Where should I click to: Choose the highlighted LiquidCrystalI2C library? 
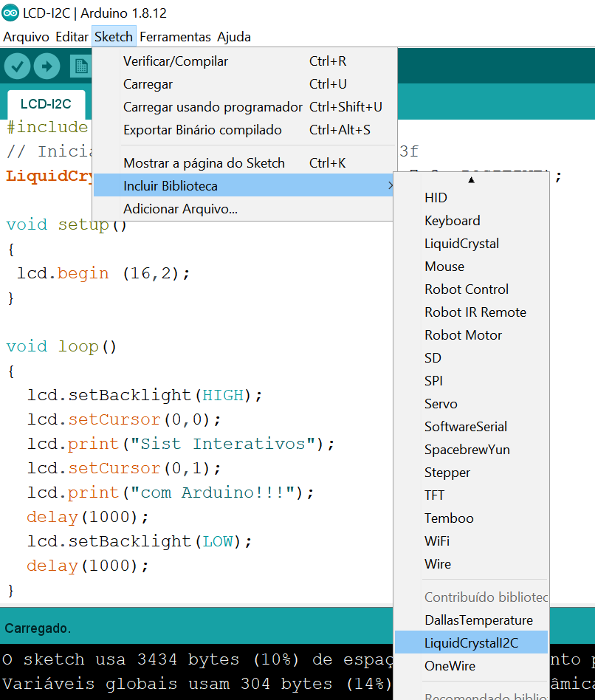point(470,642)
